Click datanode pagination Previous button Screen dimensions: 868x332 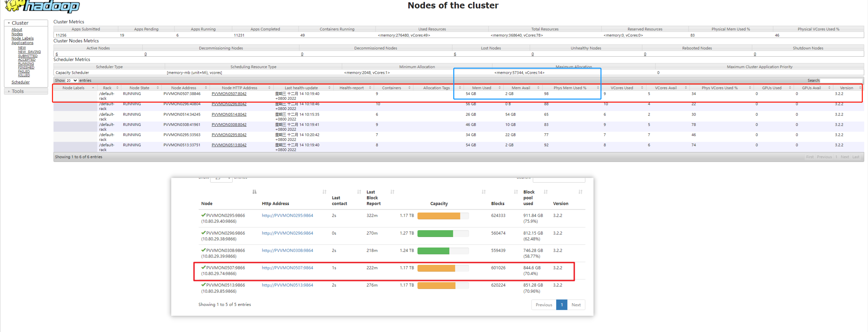coord(544,305)
